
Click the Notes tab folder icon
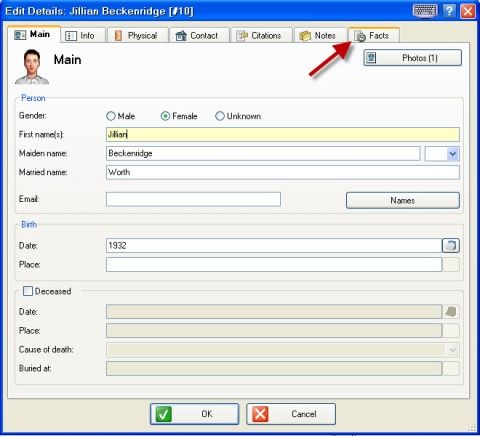click(x=305, y=36)
